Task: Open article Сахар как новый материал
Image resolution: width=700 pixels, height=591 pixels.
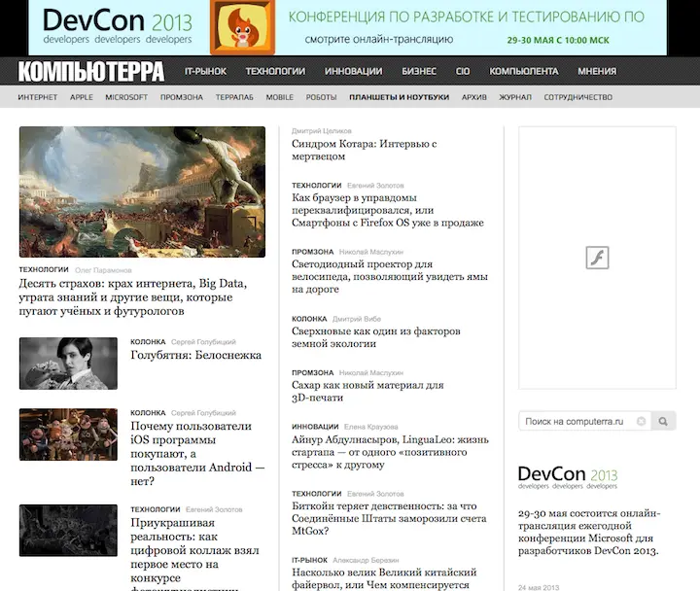Action: [367, 391]
